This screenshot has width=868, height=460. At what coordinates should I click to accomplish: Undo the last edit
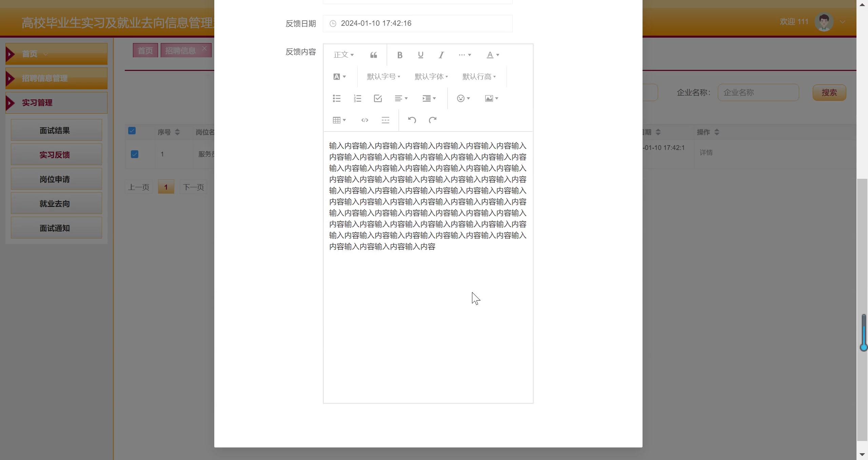pyautogui.click(x=412, y=120)
